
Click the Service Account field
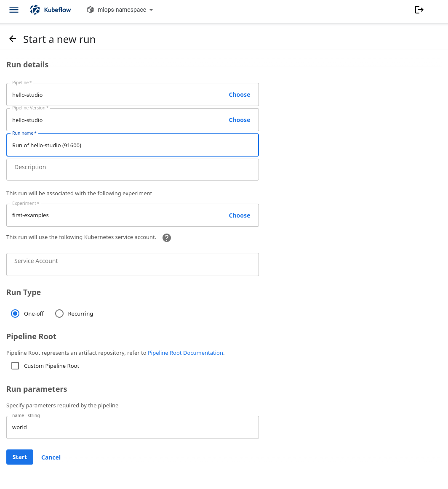[133, 264]
